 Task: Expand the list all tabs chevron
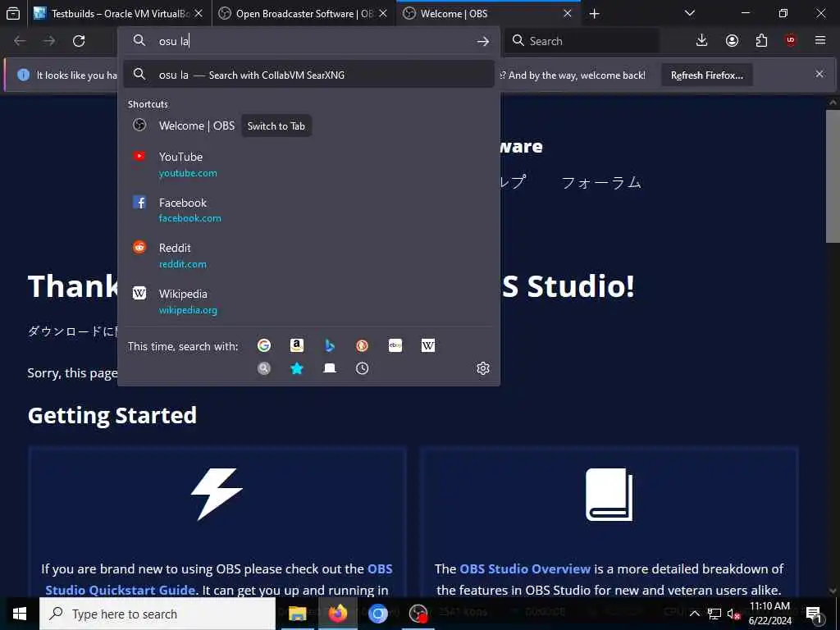689,13
